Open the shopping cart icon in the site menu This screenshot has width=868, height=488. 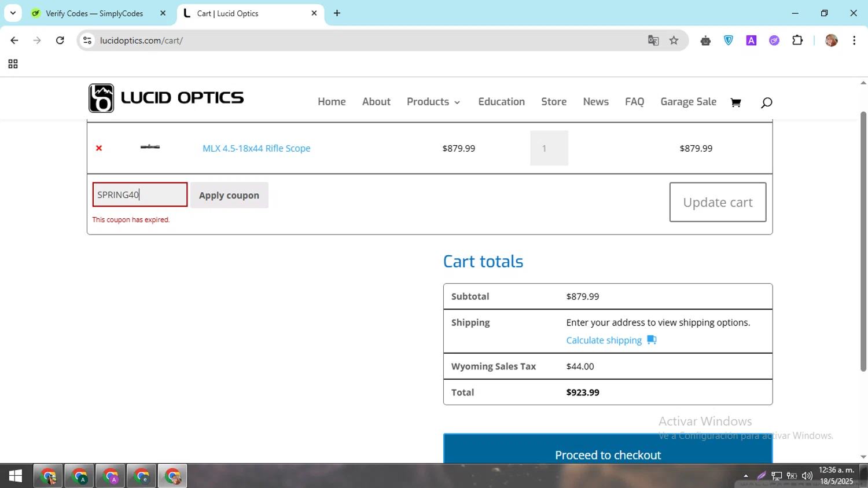735,102
